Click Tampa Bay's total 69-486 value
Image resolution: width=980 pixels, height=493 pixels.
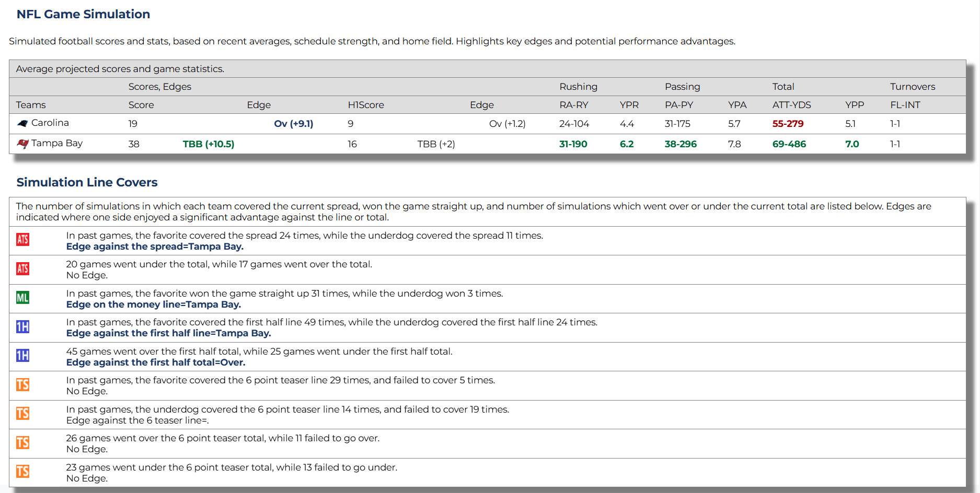789,144
